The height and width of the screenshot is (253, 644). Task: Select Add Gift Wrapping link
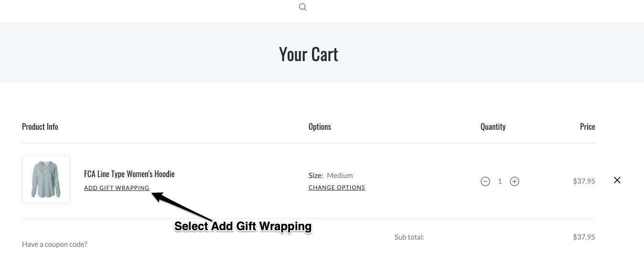tap(117, 188)
